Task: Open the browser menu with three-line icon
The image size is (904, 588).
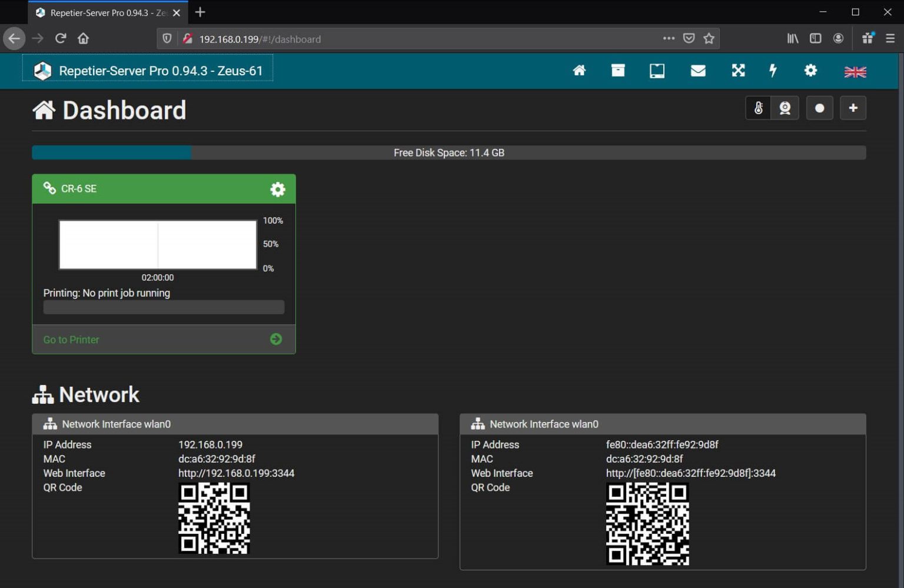Action: tap(890, 38)
